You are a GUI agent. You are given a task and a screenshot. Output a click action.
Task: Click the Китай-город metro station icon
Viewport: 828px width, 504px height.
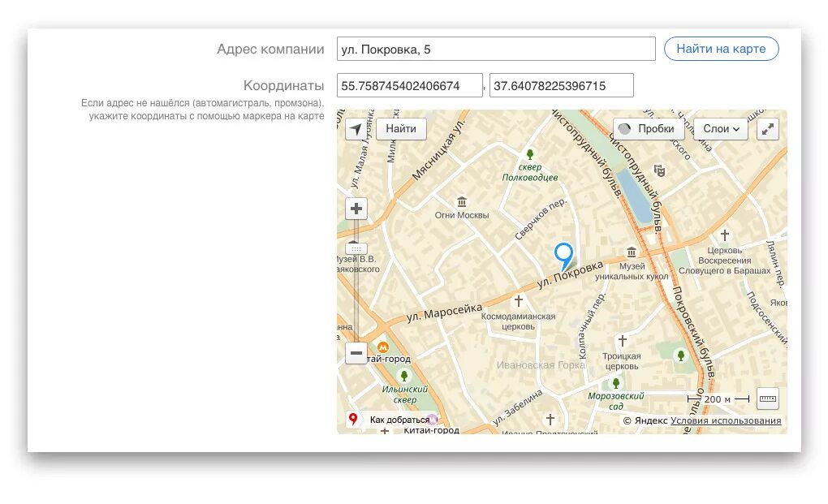click(x=383, y=347)
